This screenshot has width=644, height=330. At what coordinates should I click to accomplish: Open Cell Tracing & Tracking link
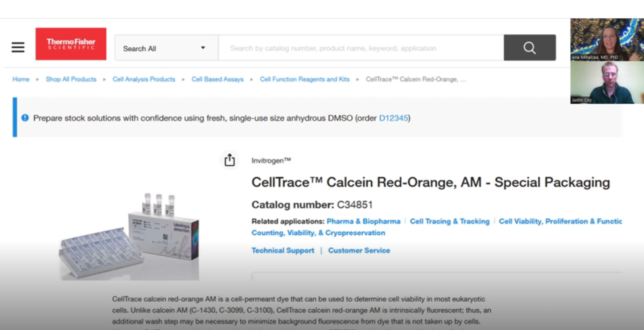450,221
